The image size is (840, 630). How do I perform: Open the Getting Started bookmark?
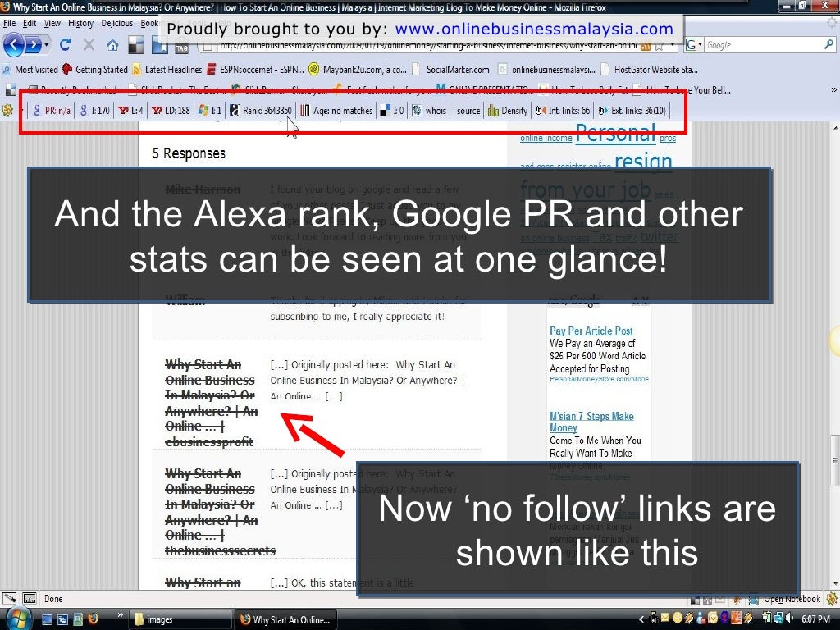[95, 69]
